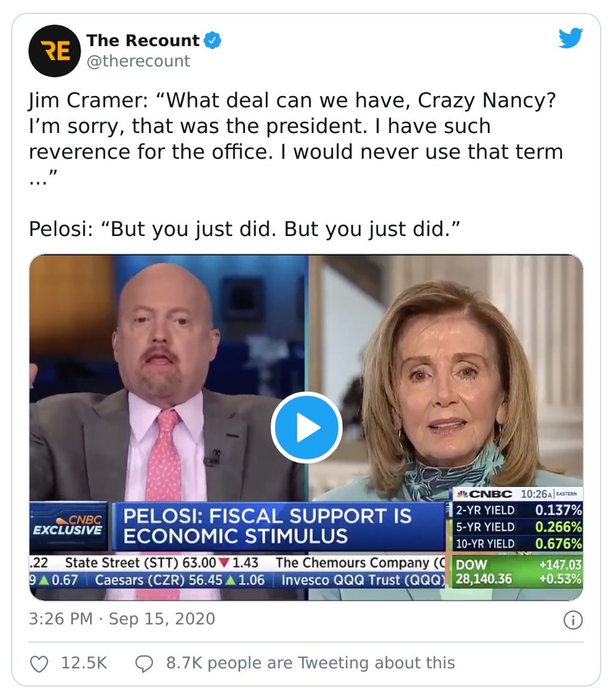
Task: Click the Caesars (CZR) stock ticker entry
Action: click(178, 579)
